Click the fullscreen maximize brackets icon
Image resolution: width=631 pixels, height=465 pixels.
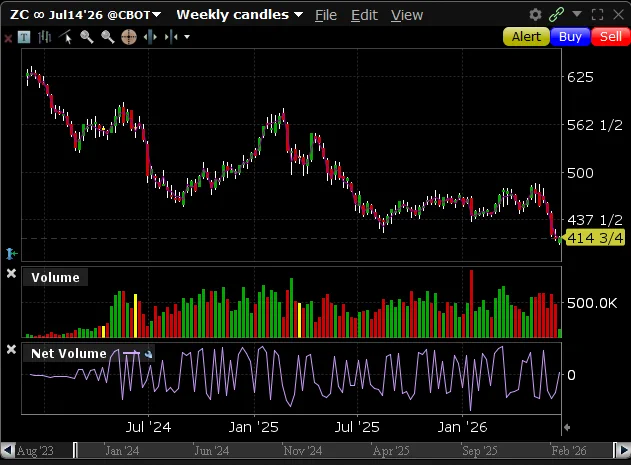[x=598, y=15]
